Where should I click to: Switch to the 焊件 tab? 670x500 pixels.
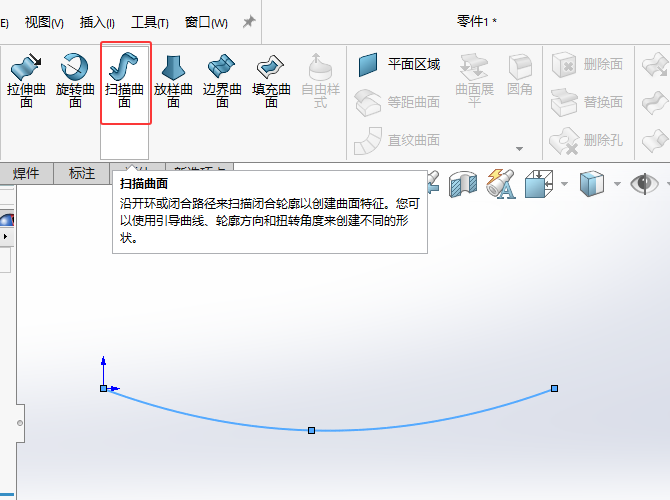click(26, 174)
